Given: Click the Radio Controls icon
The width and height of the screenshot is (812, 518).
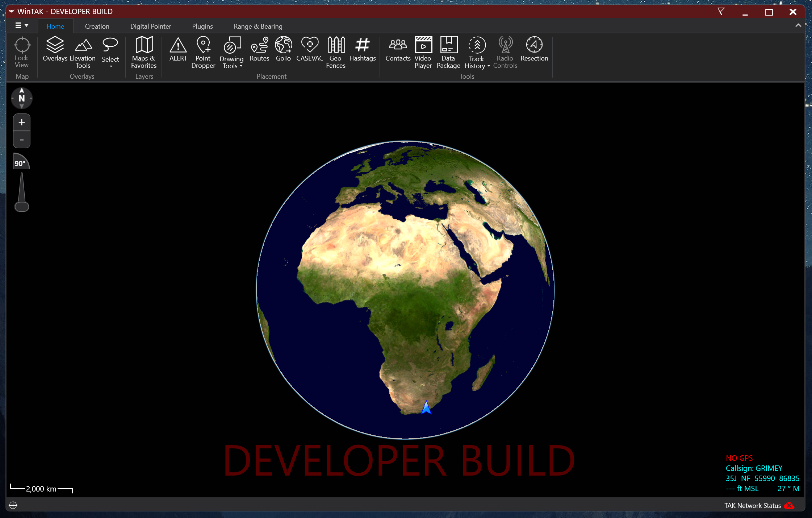Looking at the screenshot, I should (x=505, y=45).
